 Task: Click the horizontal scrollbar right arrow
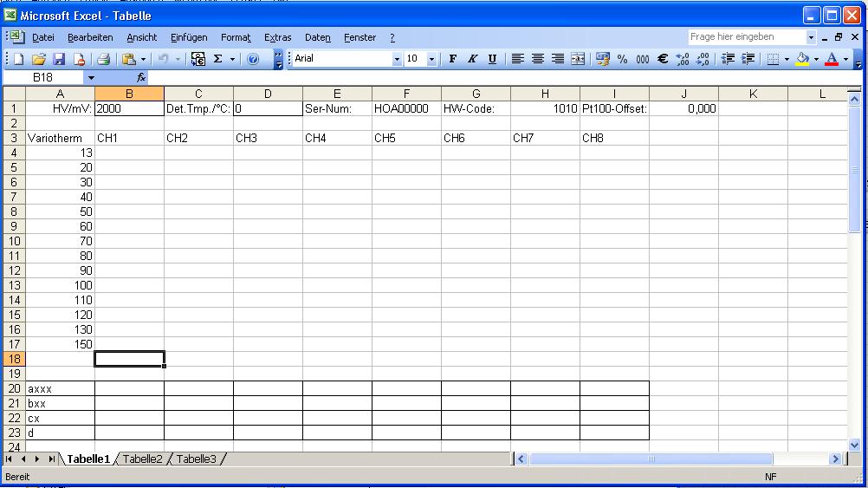pos(836,459)
